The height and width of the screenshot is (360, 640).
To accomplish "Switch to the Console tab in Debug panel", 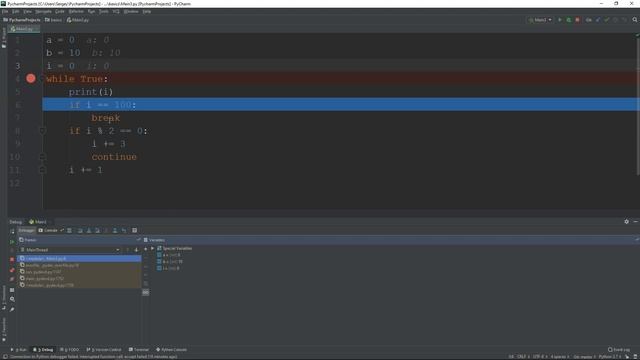I will 48,231.
